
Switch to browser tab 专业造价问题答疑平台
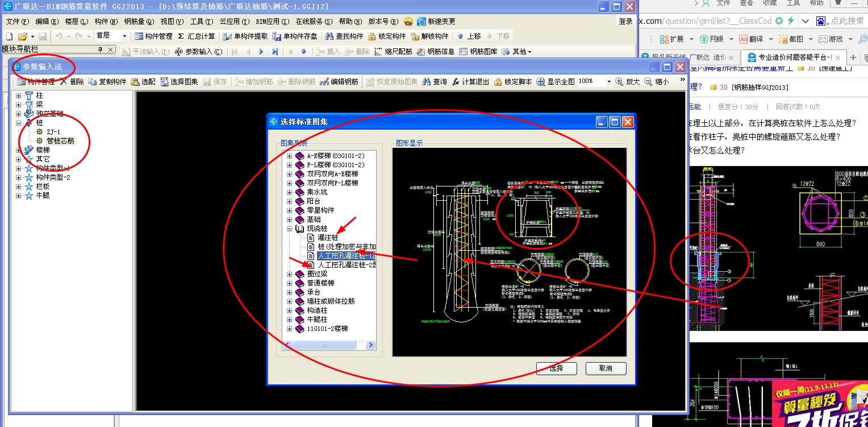pos(795,57)
